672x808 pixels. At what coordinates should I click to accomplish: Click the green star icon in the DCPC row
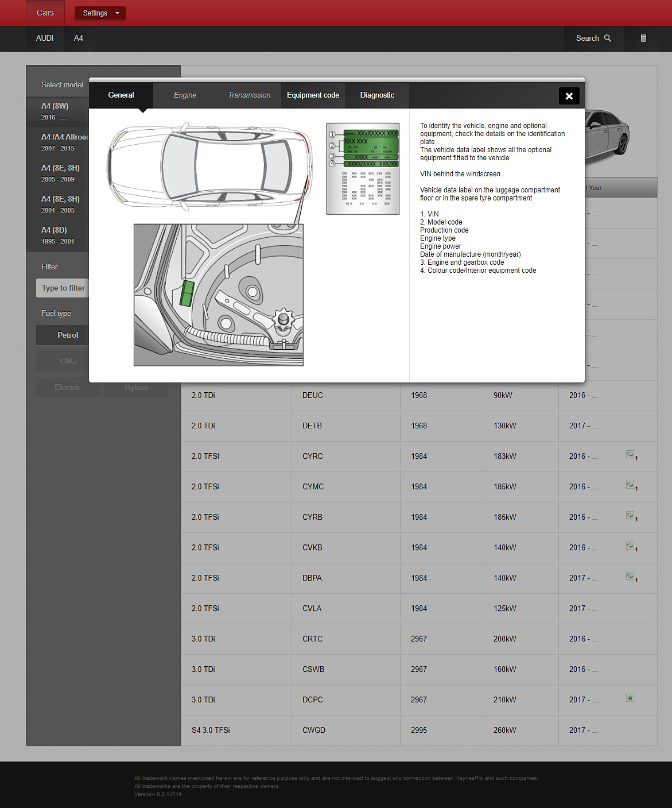click(630, 698)
